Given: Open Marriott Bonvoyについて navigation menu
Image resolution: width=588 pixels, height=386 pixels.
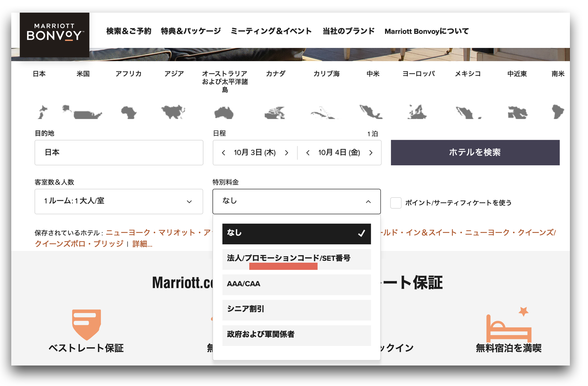Looking at the screenshot, I should click(426, 31).
